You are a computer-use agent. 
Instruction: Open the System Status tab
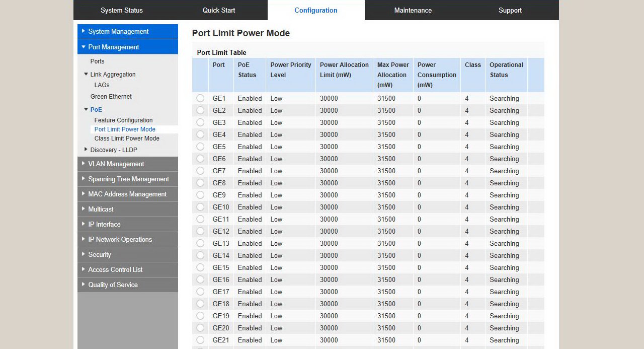coord(122,10)
